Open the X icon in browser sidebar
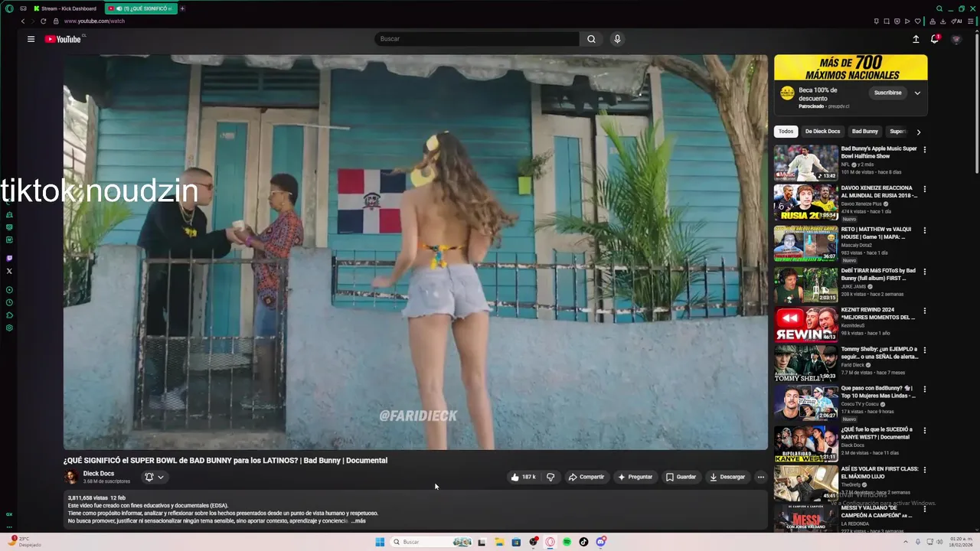 click(x=9, y=271)
